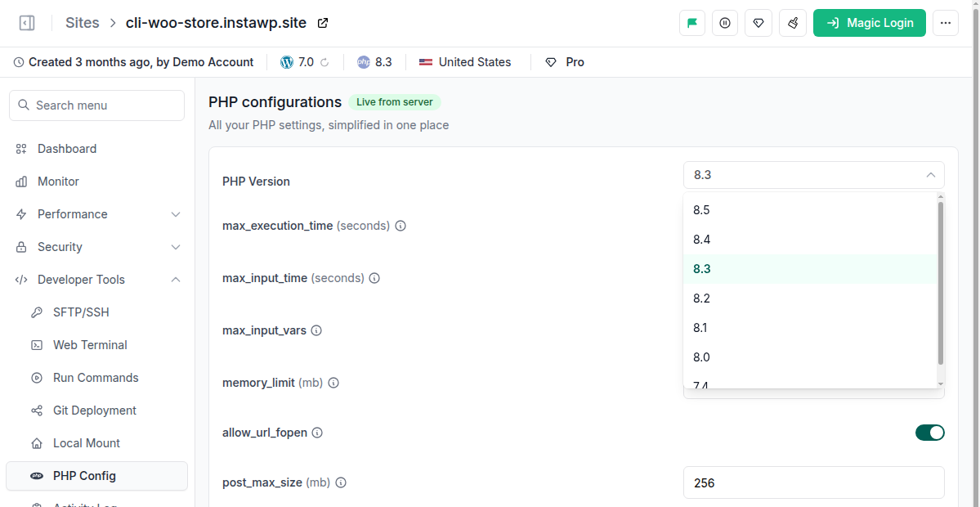The width and height of the screenshot is (980, 507).
Task: Select PHP version 8.4
Action: click(x=810, y=240)
